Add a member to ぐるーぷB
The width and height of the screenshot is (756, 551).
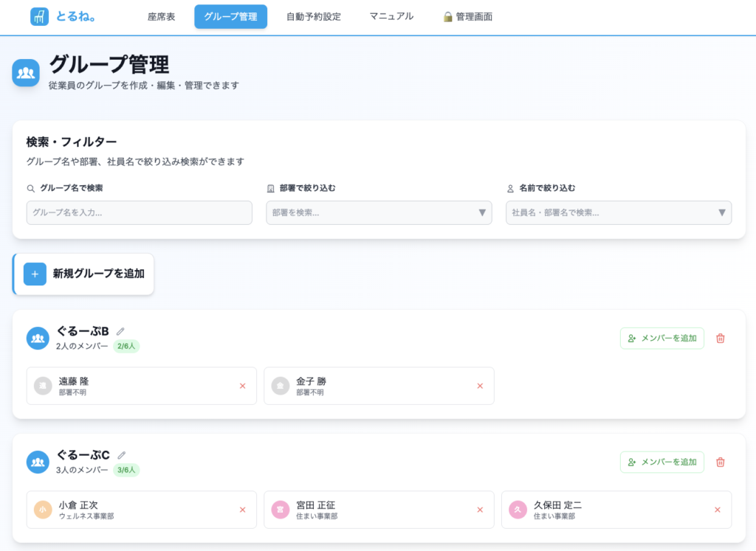661,339
